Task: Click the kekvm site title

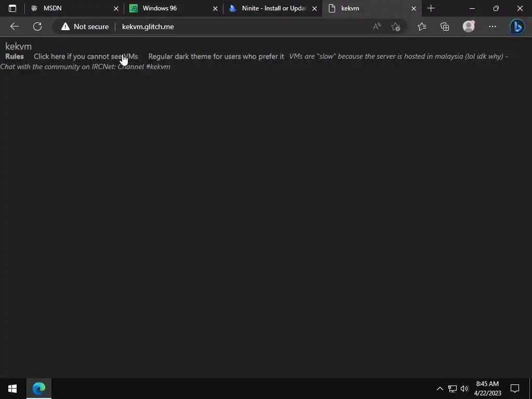Action: (18, 46)
